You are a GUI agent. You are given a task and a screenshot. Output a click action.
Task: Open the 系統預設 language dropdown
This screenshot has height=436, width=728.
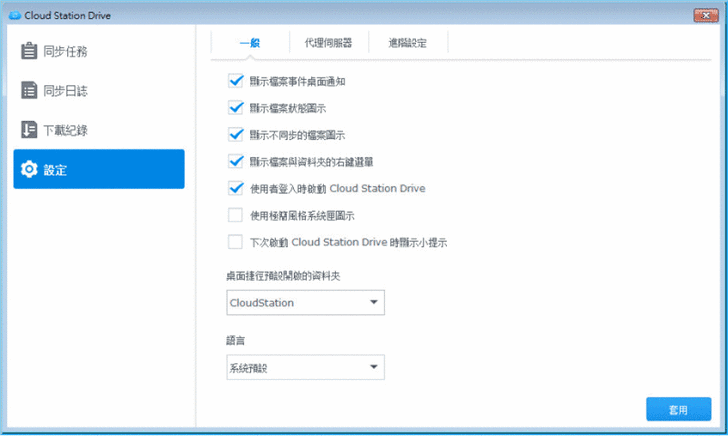pyautogui.click(x=306, y=368)
